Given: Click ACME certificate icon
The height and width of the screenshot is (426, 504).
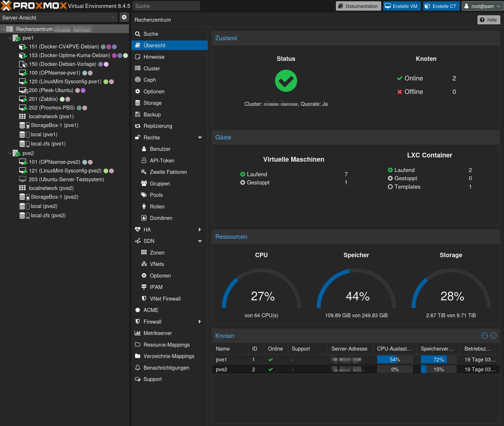Looking at the screenshot, I should (x=138, y=310).
